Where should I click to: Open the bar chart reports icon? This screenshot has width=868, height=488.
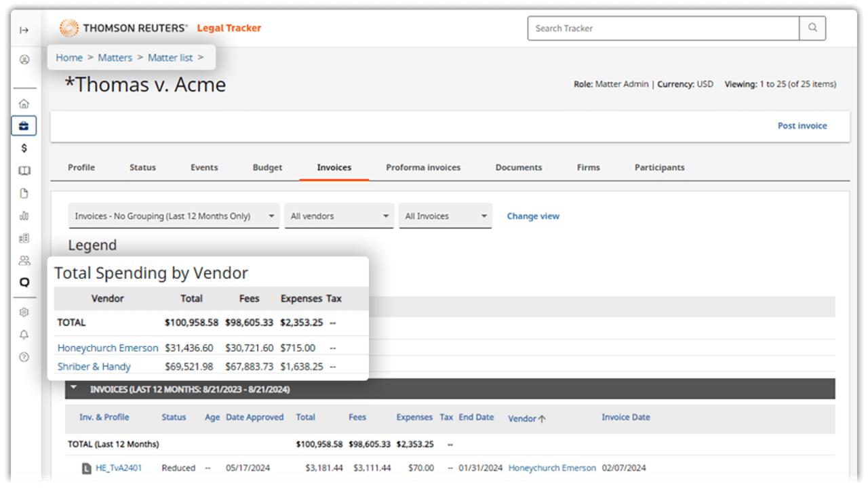click(x=24, y=216)
